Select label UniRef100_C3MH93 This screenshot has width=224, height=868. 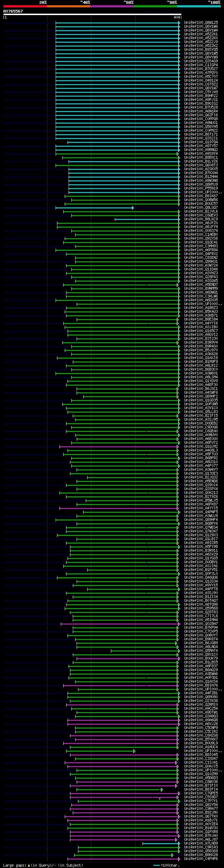click(x=201, y=246)
